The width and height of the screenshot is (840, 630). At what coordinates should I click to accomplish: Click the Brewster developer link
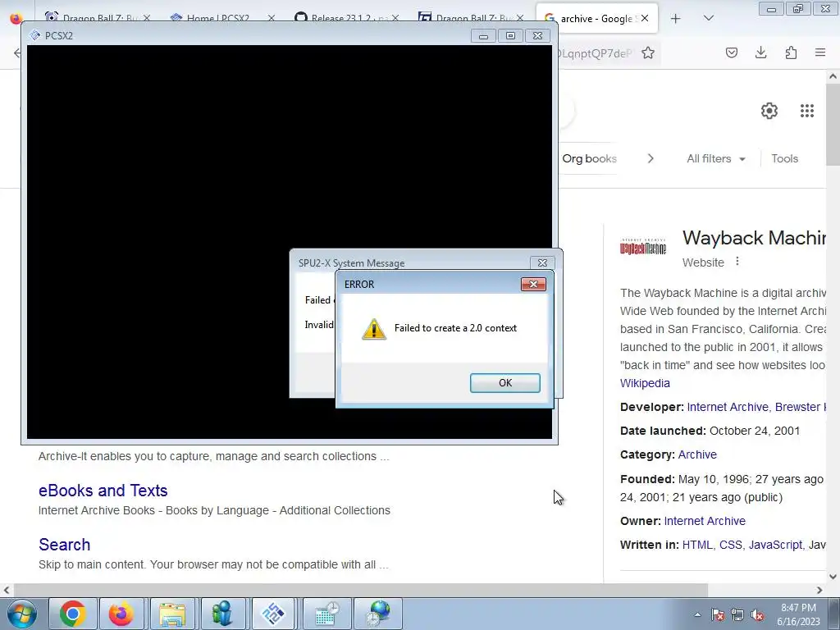coord(800,407)
